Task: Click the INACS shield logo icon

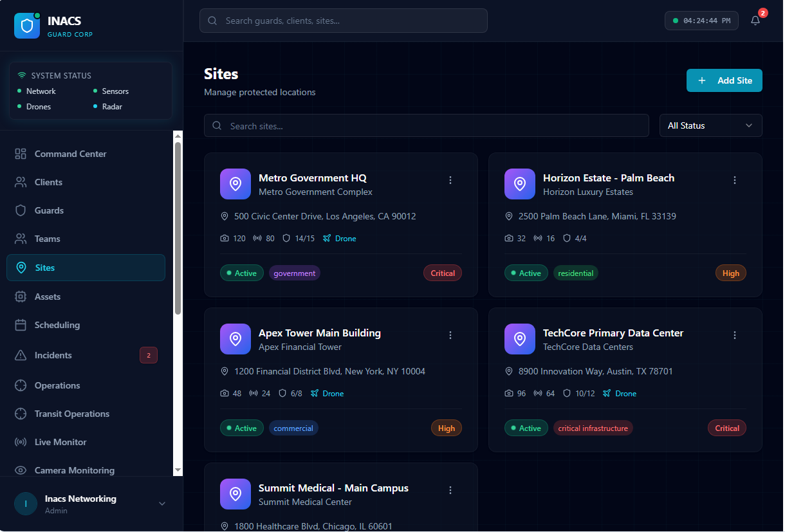Action: click(27, 26)
